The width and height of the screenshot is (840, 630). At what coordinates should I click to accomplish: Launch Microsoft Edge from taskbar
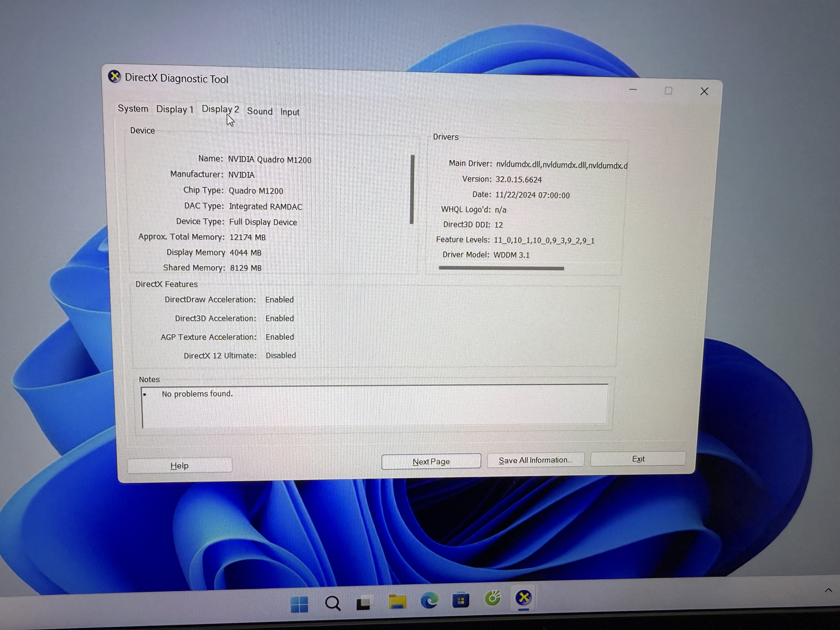(x=429, y=601)
